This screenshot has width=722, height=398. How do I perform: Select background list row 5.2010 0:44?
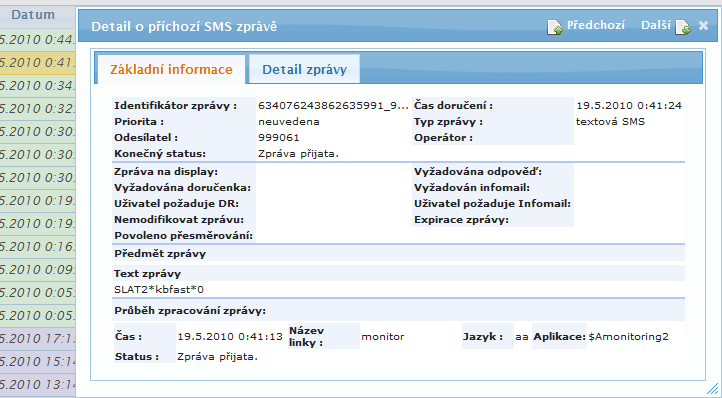coord(37,40)
